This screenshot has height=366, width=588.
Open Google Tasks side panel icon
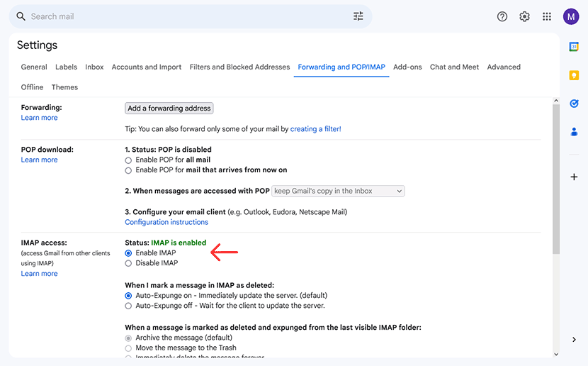(x=574, y=104)
